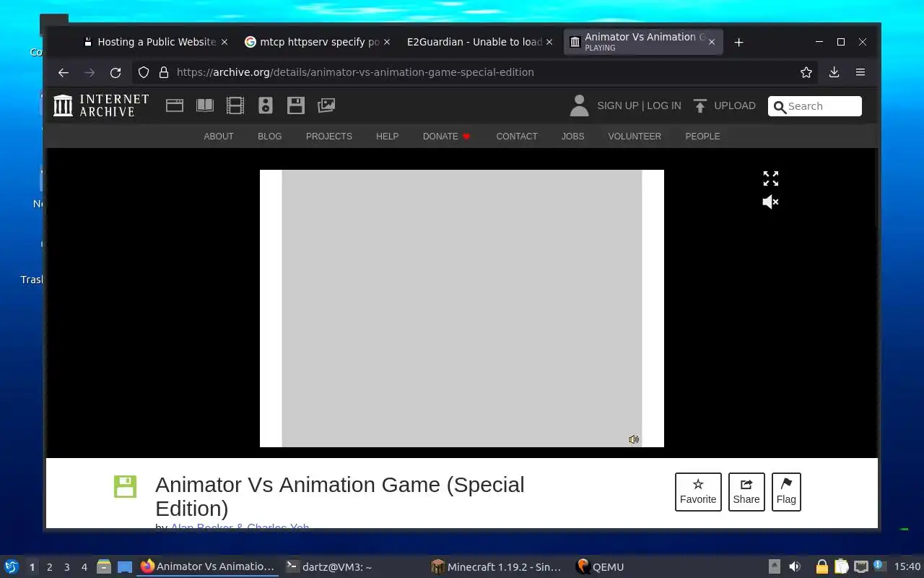Viewport: 924px width, 578px height.
Task: Open the tracking protection shield icon
Action: pos(144,72)
